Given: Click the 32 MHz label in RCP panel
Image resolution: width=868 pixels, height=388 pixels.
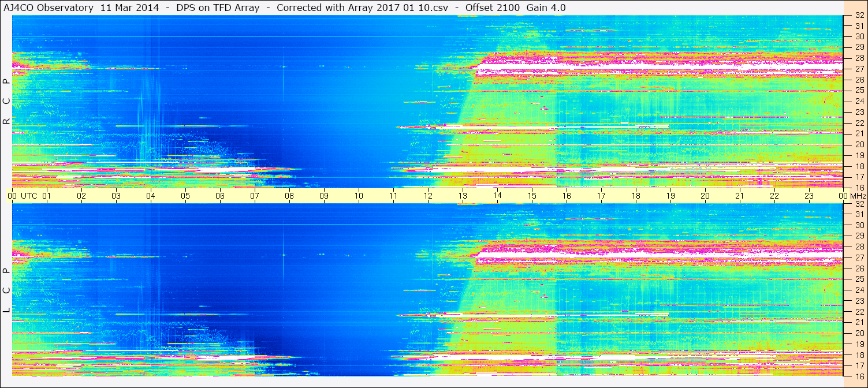Looking at the screenshot, I should (859, 15).
